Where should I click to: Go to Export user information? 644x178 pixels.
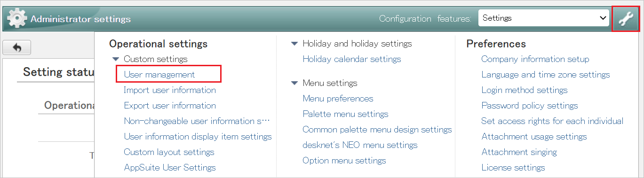[x=170, y=106]
